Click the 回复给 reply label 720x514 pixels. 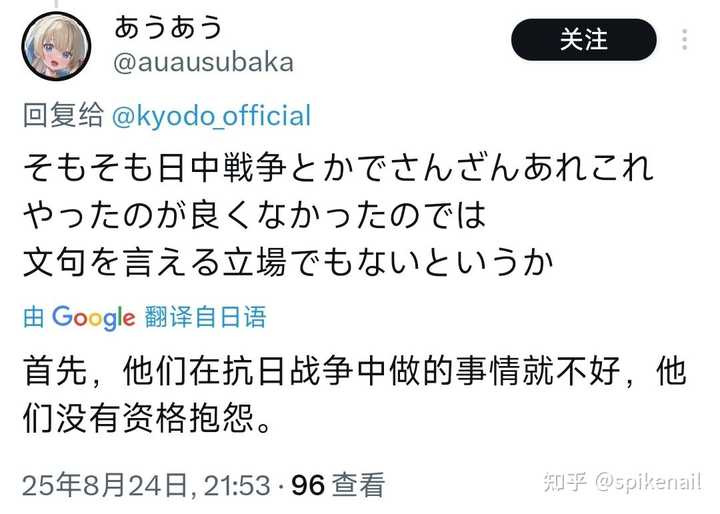point(63,115)
